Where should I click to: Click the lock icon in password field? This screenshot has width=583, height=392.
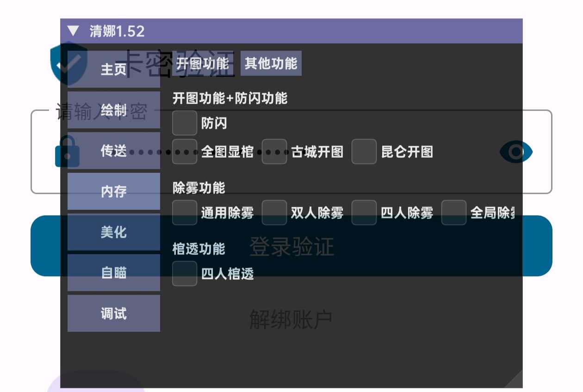(67, 152)
